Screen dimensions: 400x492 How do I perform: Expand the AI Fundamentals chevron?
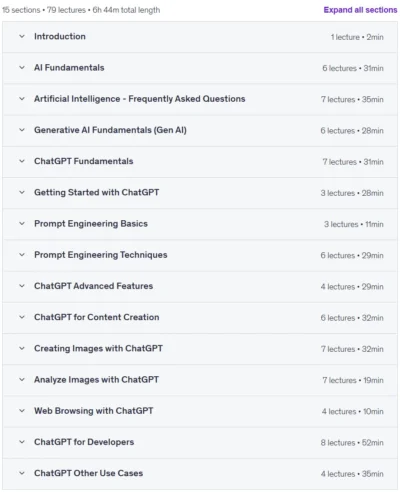(22, 68)
